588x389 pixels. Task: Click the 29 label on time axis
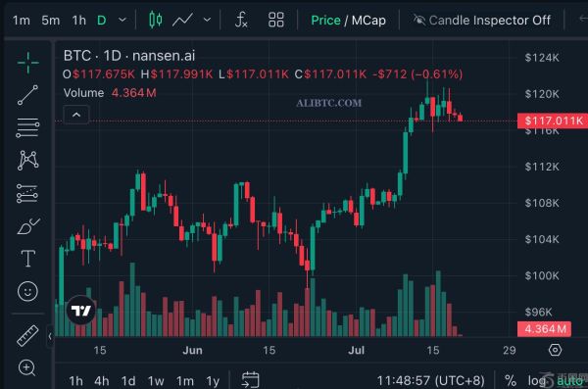[510, 351]
